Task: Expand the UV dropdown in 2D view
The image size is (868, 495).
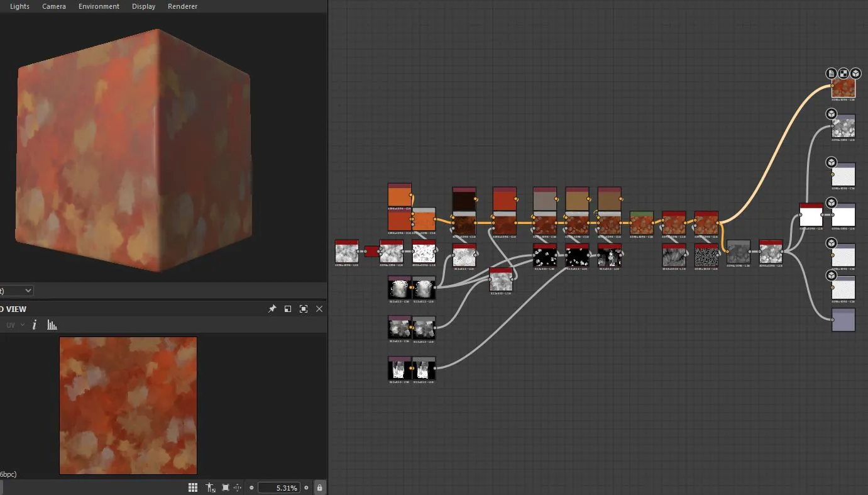Action: click(15, 325)
